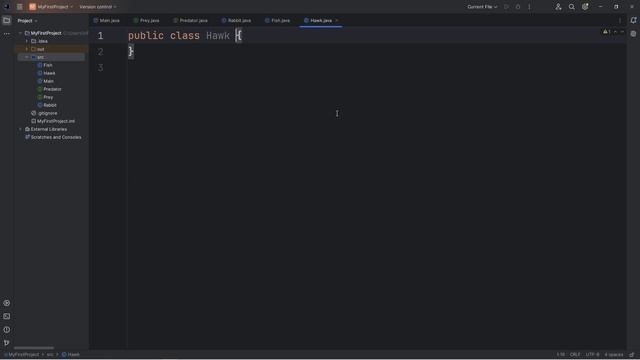Switch to the Fish.java tab

coord(277,20)
